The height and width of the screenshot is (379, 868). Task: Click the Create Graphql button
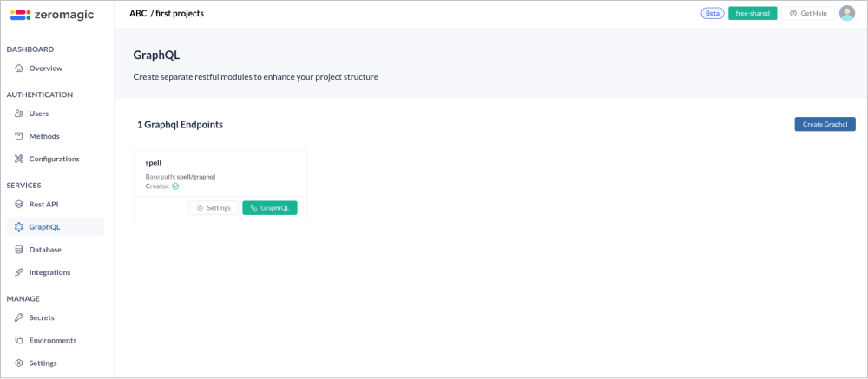coord(825,125)
